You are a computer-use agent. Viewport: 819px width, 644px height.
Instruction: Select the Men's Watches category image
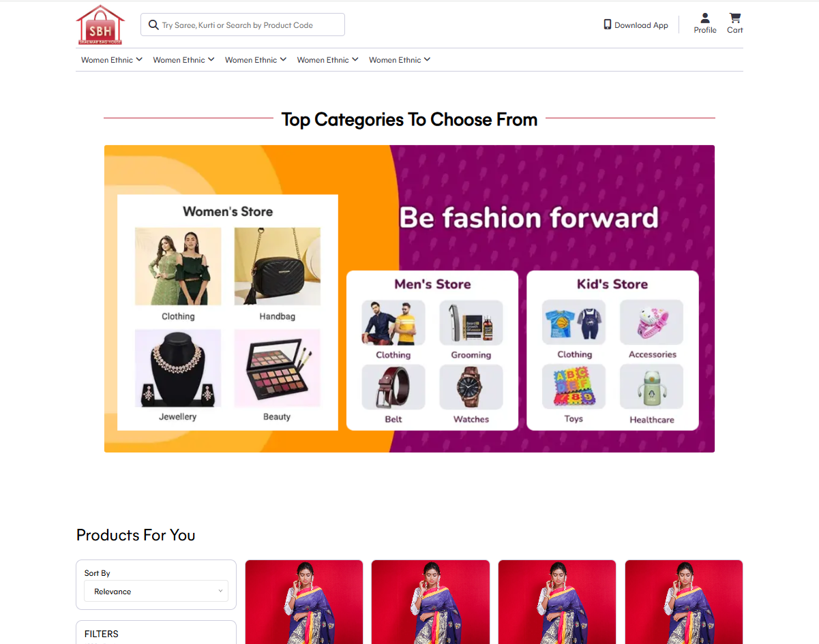(471, 387)
